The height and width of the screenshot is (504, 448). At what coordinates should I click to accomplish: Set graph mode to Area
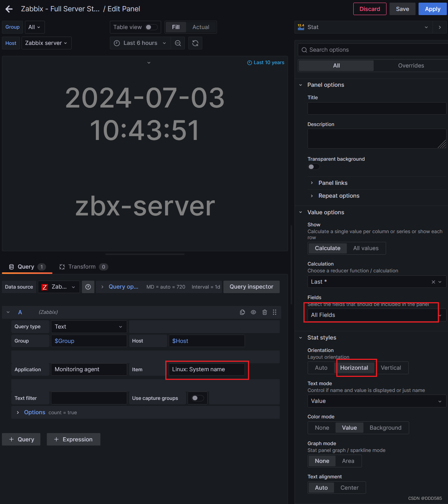point(348,461)
